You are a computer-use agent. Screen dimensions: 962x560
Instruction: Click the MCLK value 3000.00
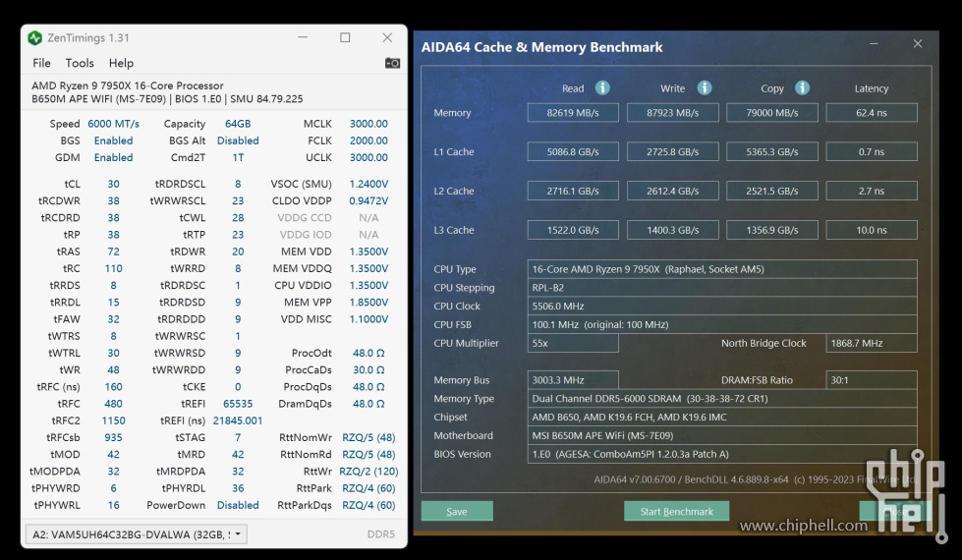(x=368, y=124)
